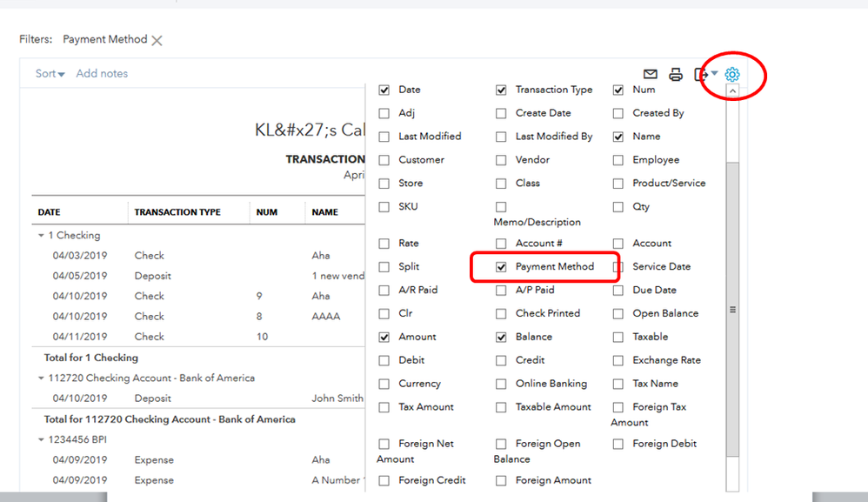Enable the Created By column
The image size is (868, 502).
tap(618, 113)
